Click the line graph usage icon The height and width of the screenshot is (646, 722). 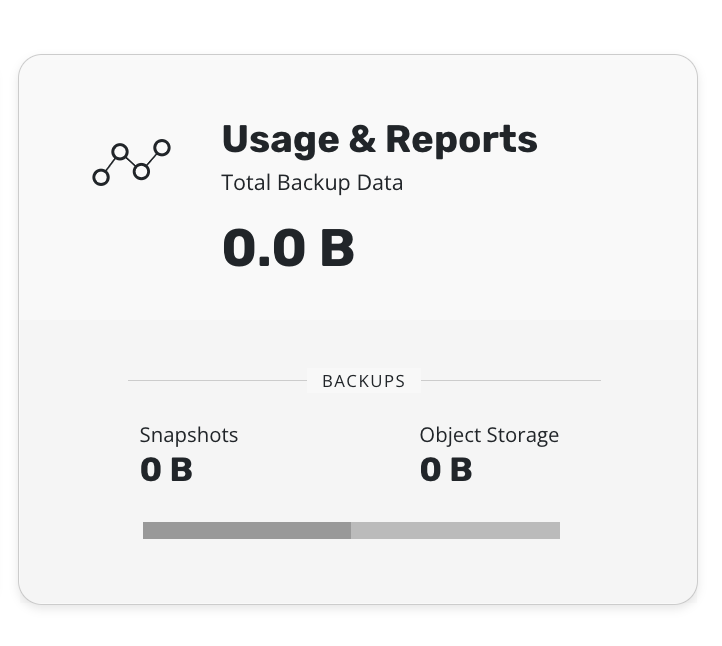pyautogui.click(x=131, y=162)
